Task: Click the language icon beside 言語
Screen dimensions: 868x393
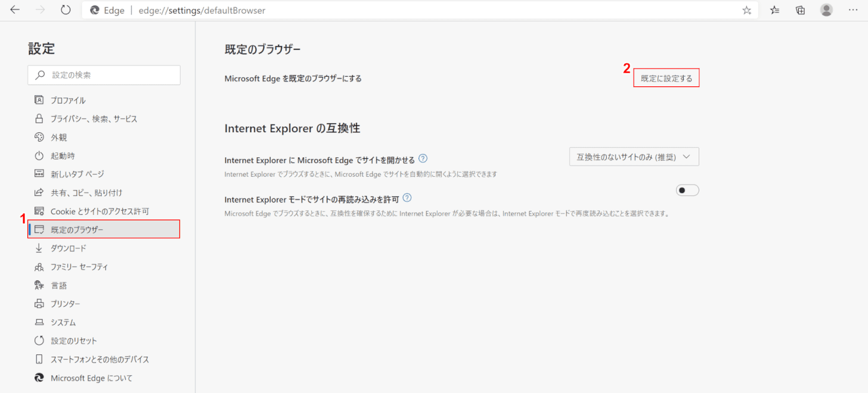Action: [39, 285]
